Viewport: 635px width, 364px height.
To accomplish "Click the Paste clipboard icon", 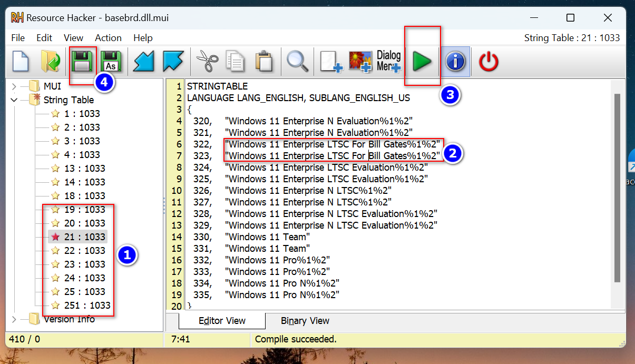I will coord(263,62).
